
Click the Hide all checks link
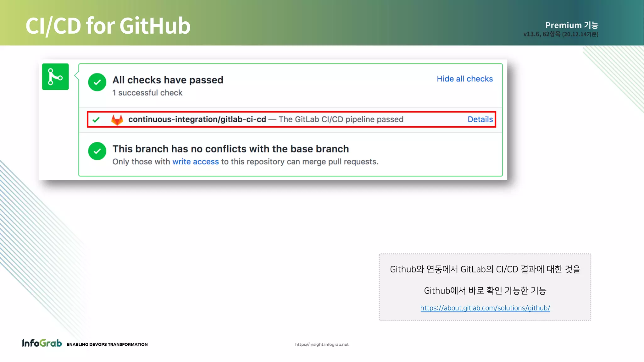[465, 79]
